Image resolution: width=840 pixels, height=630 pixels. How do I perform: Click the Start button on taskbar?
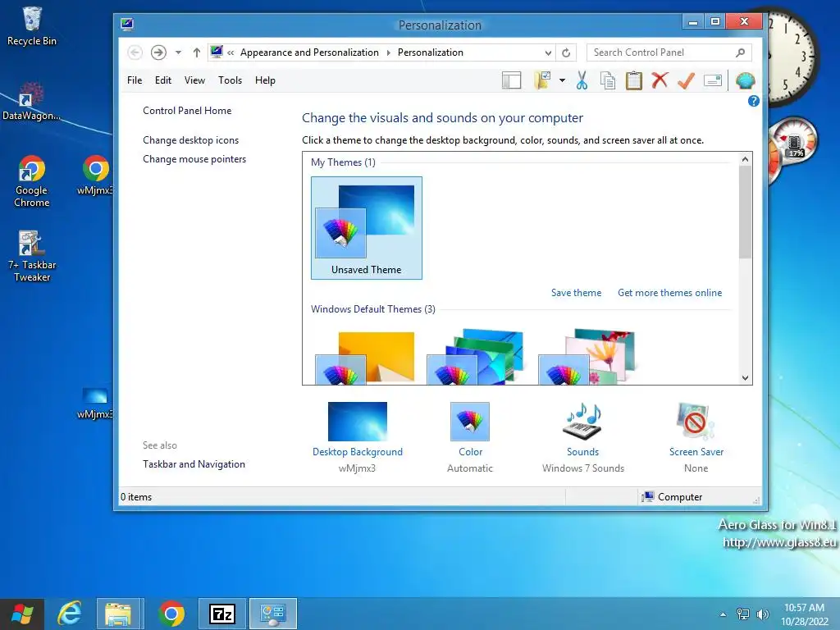pos(22,614)
